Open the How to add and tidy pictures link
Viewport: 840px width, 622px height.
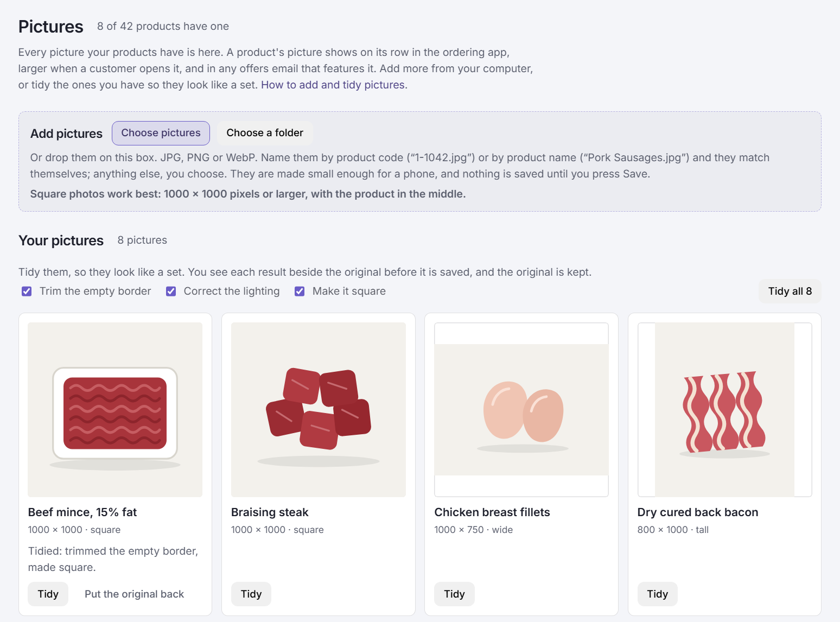(x=333, y=85)
